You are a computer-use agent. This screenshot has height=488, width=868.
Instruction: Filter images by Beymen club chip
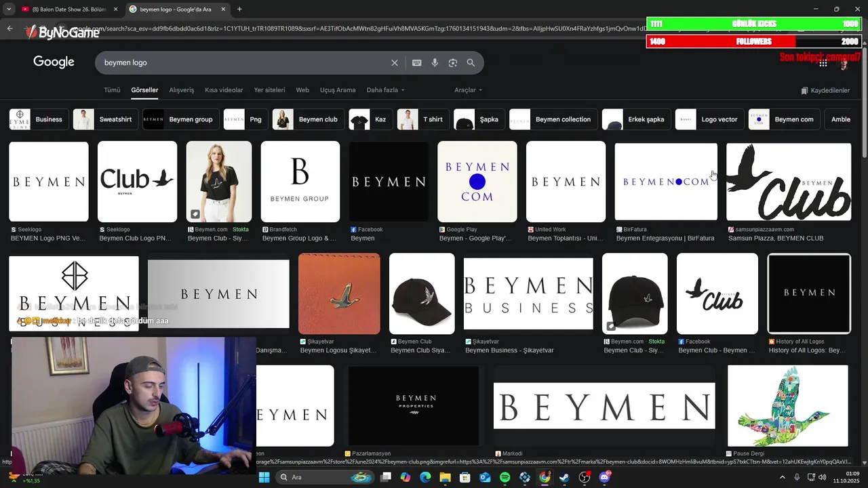(309, 119)
